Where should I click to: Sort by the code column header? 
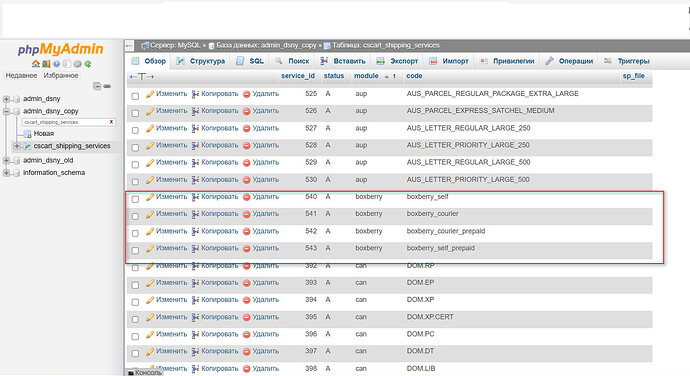tap(414, 76)
